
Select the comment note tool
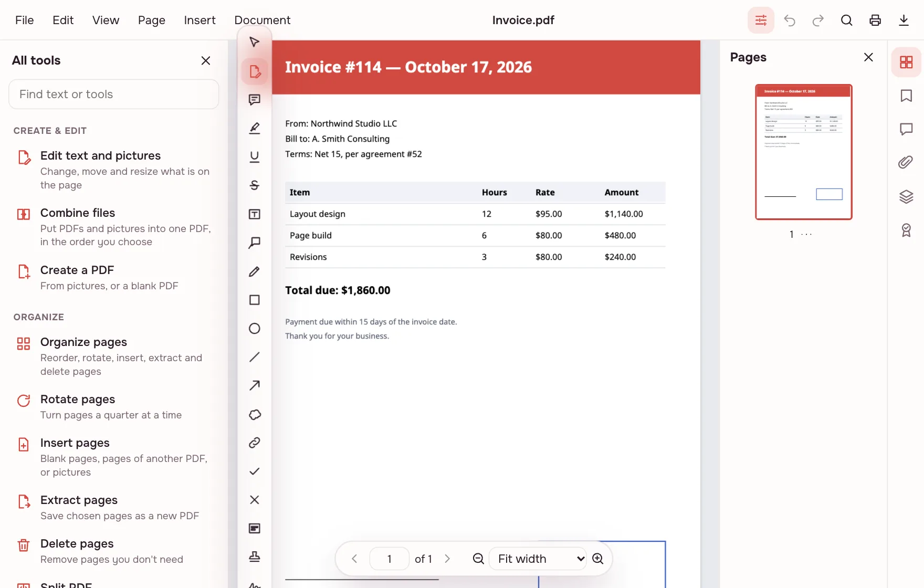pos(255,100)
